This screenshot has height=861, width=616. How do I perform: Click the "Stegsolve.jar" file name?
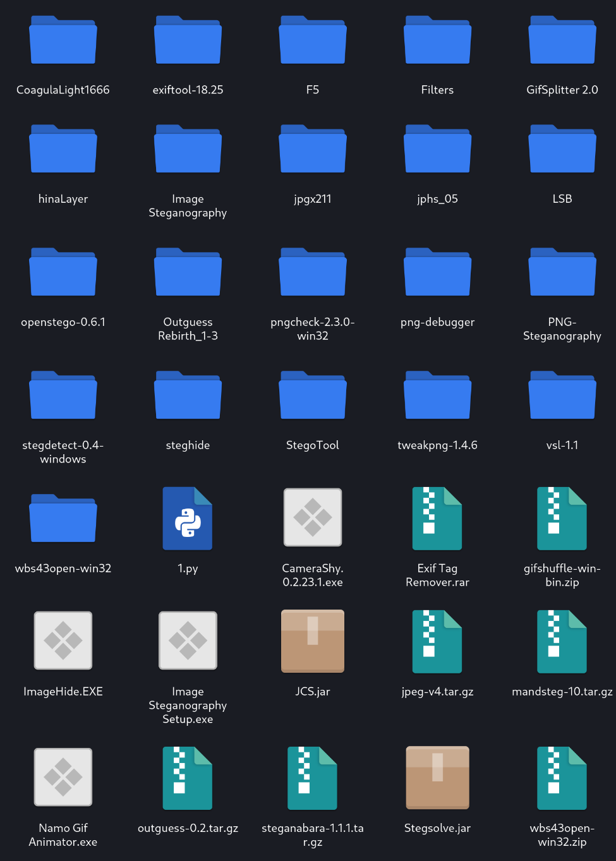point(437,828)
